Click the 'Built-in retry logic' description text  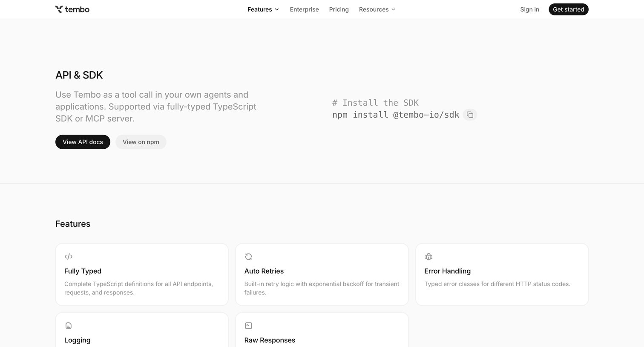point(322,288)
